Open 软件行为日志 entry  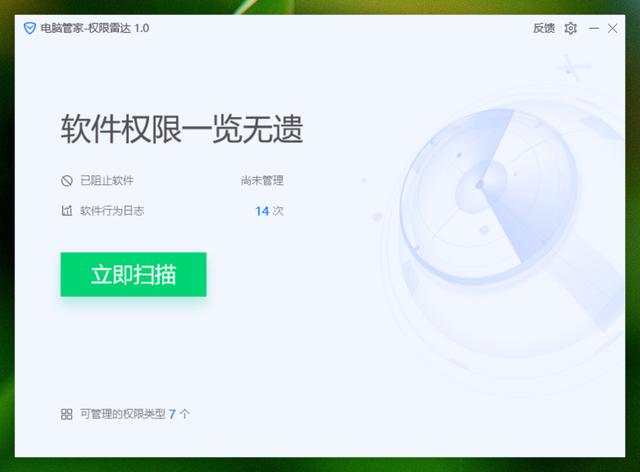point(112,211)
